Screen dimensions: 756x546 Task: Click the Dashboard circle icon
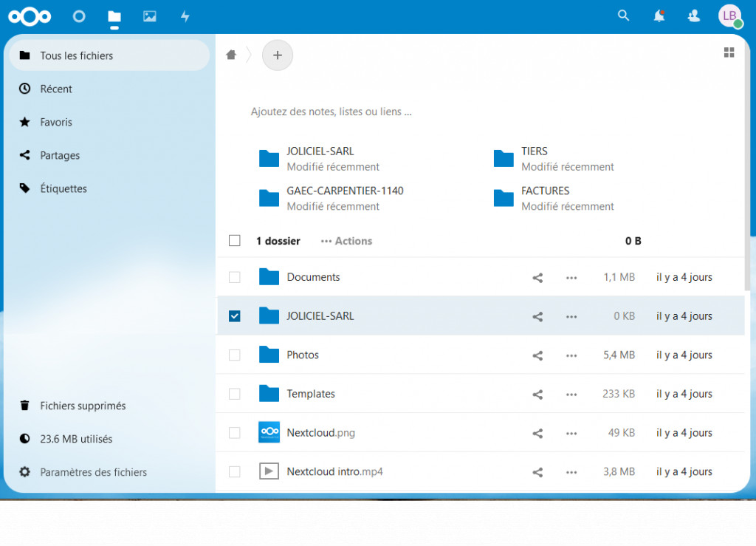[x=79, y=16]
